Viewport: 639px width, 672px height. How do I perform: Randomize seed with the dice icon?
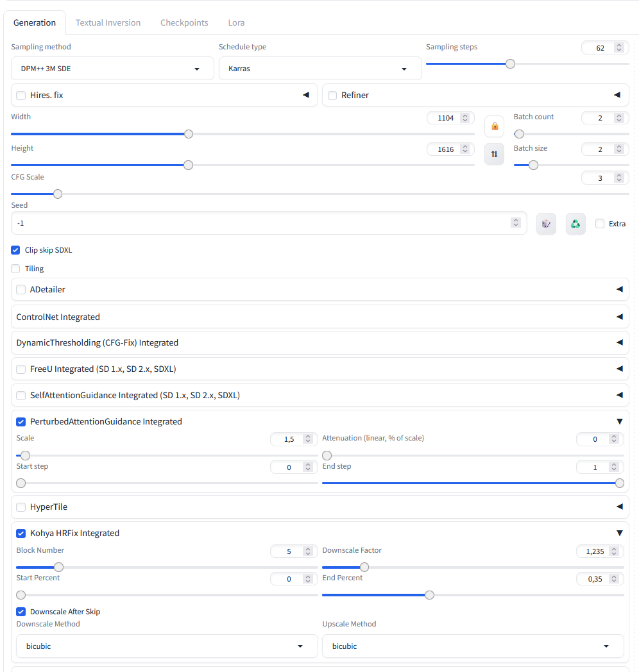coord(547,224)
